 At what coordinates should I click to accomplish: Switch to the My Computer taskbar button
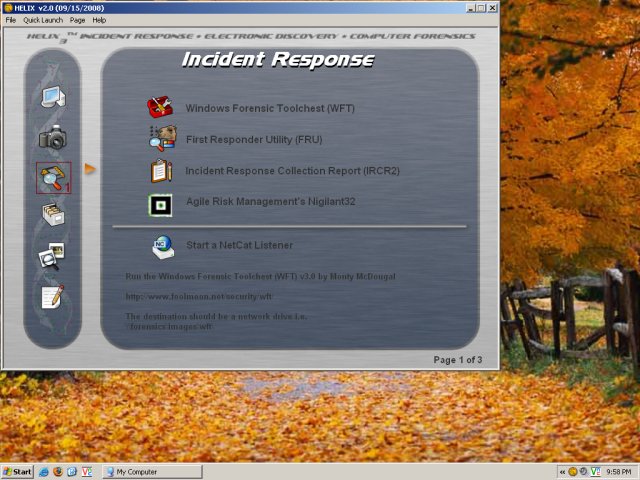(x=152, y=472)
